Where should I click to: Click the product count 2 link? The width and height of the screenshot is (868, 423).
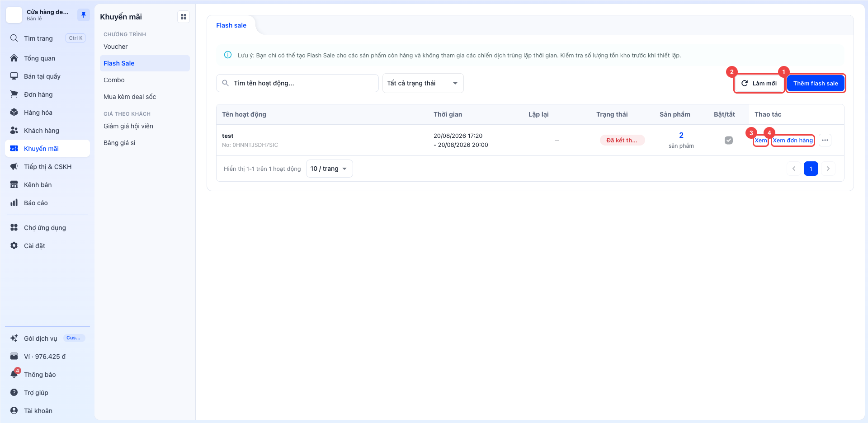681,135
